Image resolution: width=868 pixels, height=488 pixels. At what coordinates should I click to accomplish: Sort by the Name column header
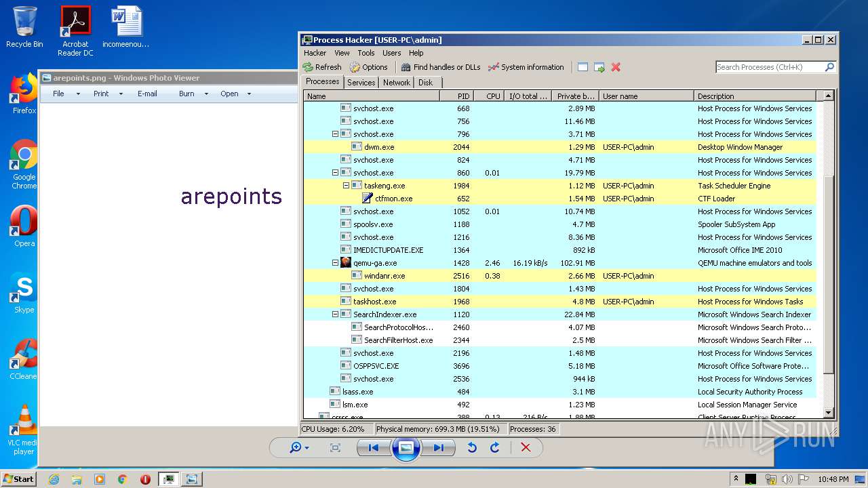371,96
